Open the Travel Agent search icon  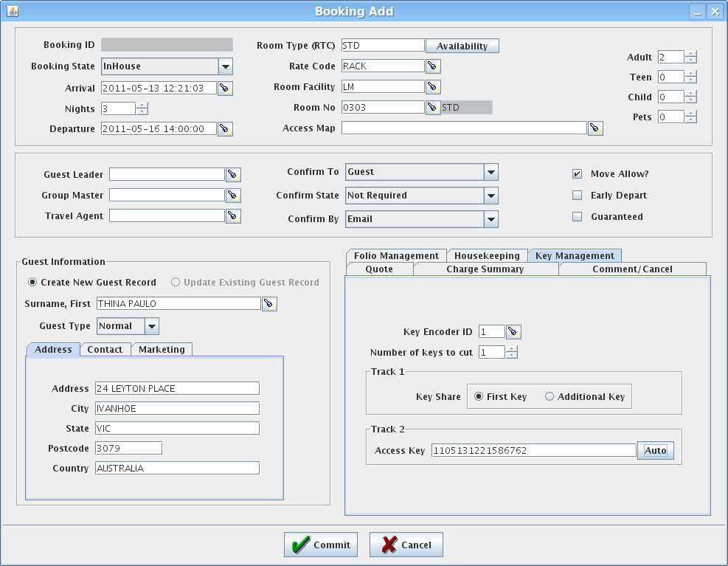click(233, 215)
